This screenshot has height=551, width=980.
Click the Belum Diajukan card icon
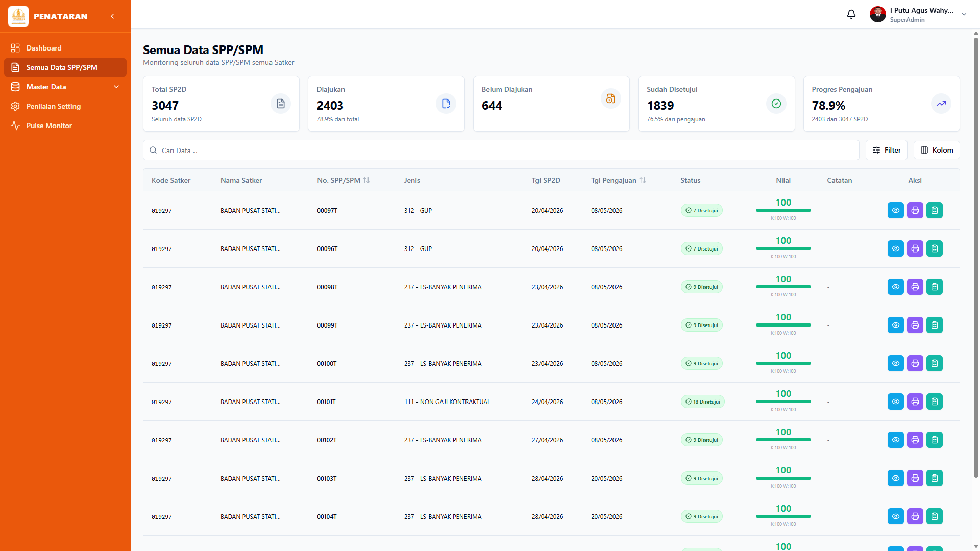pyautogui.click(x=610, y=99)
